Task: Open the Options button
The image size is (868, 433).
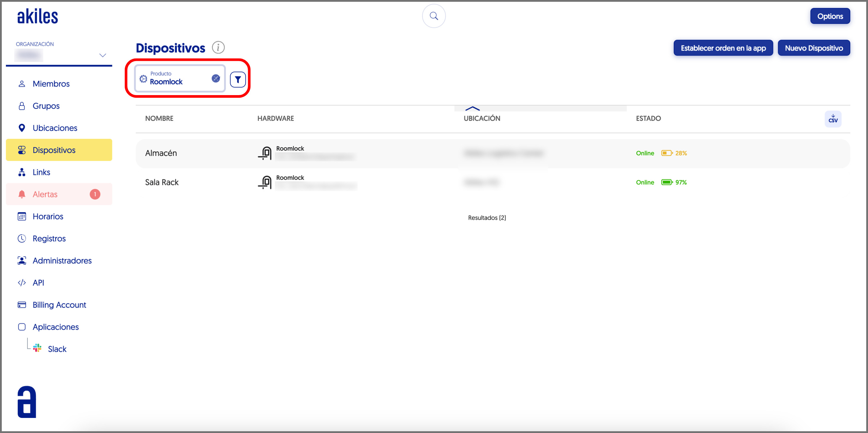Action: [x=830, y=16]
